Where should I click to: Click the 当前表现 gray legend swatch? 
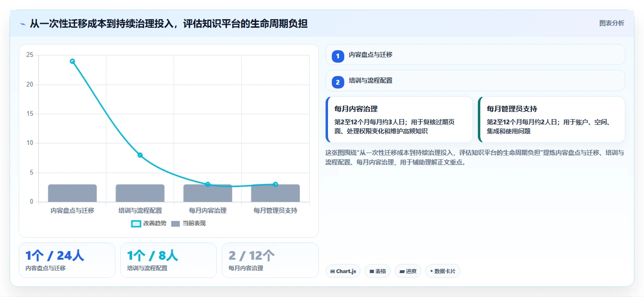pyautogui.click(x=175, y=223)
